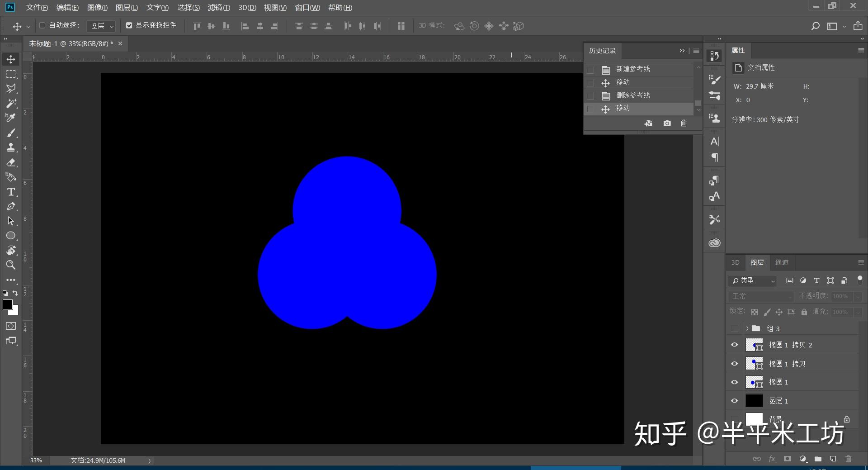This screenshot has height=470, width=868.
Task: Switch to the 通道 tab
Action: [782, 262]
